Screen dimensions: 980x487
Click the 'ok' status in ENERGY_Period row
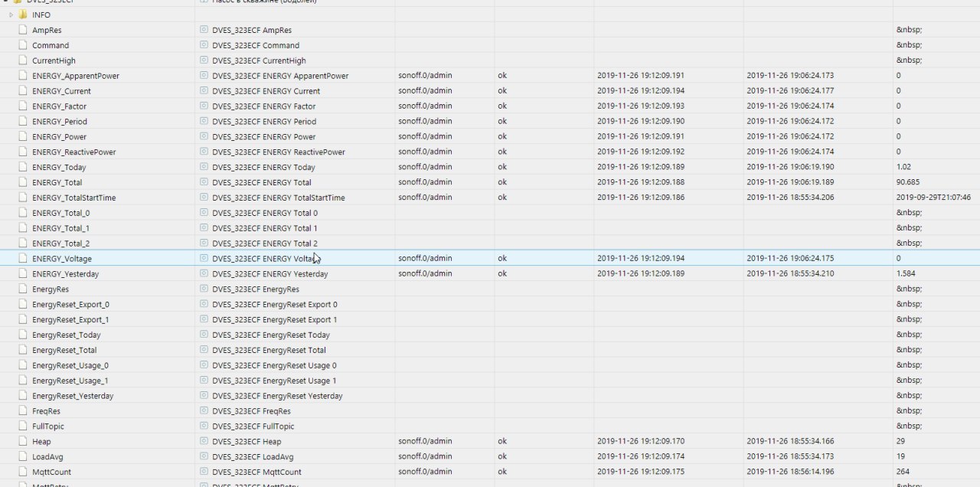[502, 121]
